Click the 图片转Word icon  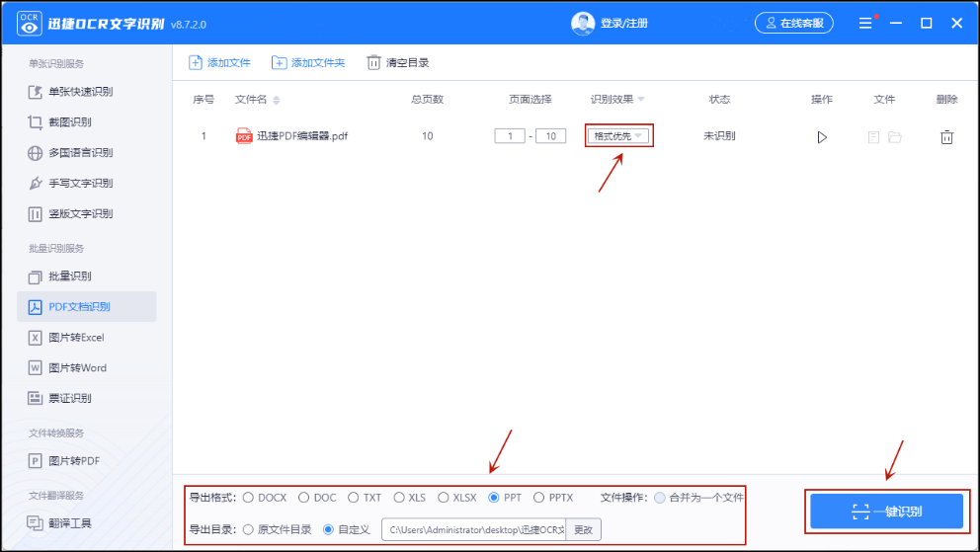click(35, 367)
